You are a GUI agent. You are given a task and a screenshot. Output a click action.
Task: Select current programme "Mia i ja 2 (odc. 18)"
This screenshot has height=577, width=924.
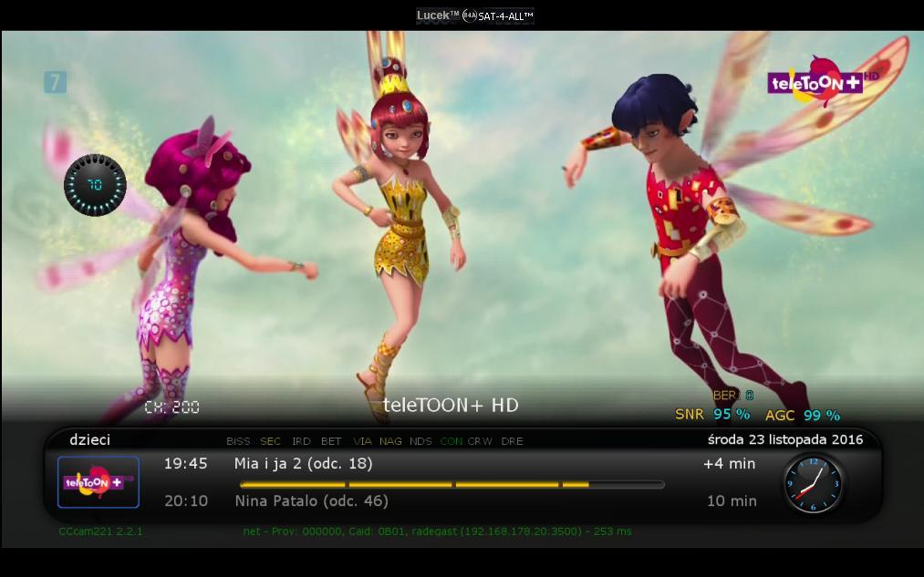click(x=303, y=464)
